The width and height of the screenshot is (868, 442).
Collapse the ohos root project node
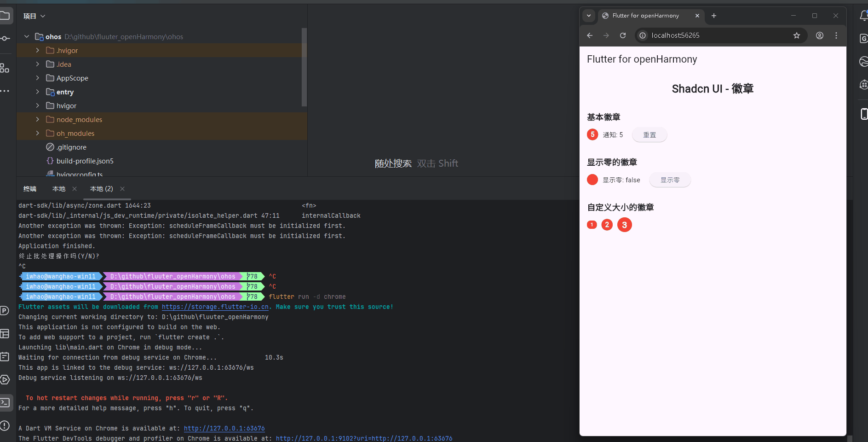point(27,36)
